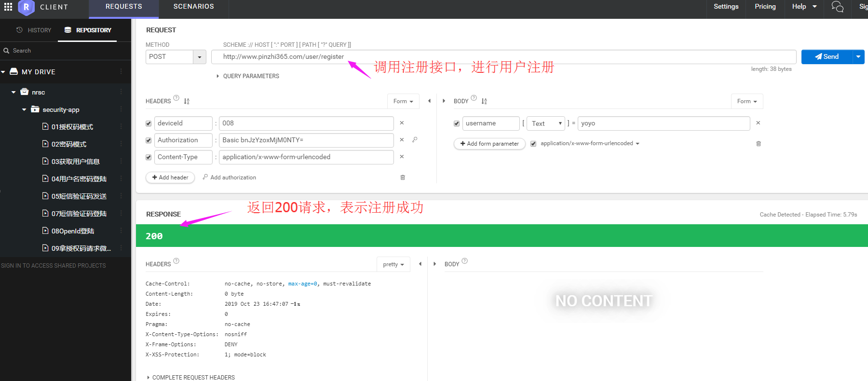
Task: Collapse body panel right arrow in request
Action: point(444,101)
